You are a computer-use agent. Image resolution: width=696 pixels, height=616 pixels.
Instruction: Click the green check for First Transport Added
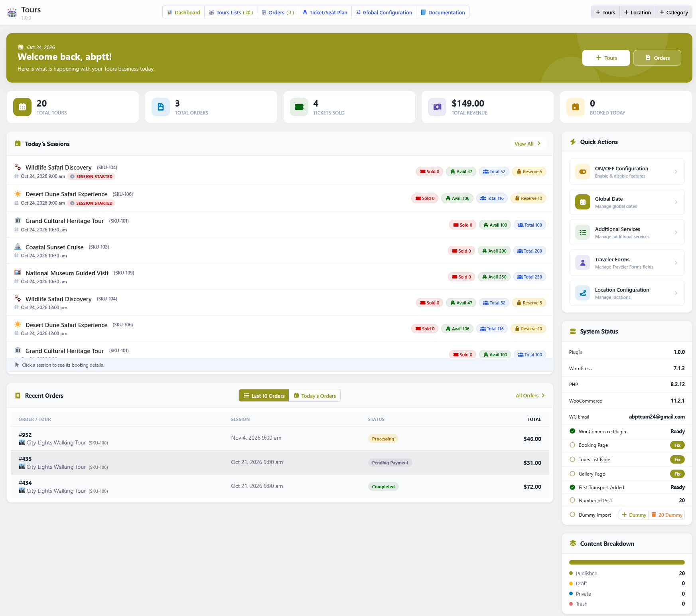click(572, 487)
